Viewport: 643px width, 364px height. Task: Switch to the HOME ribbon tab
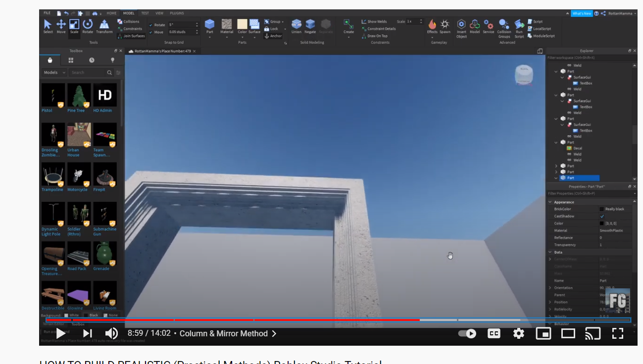point(112,13)
